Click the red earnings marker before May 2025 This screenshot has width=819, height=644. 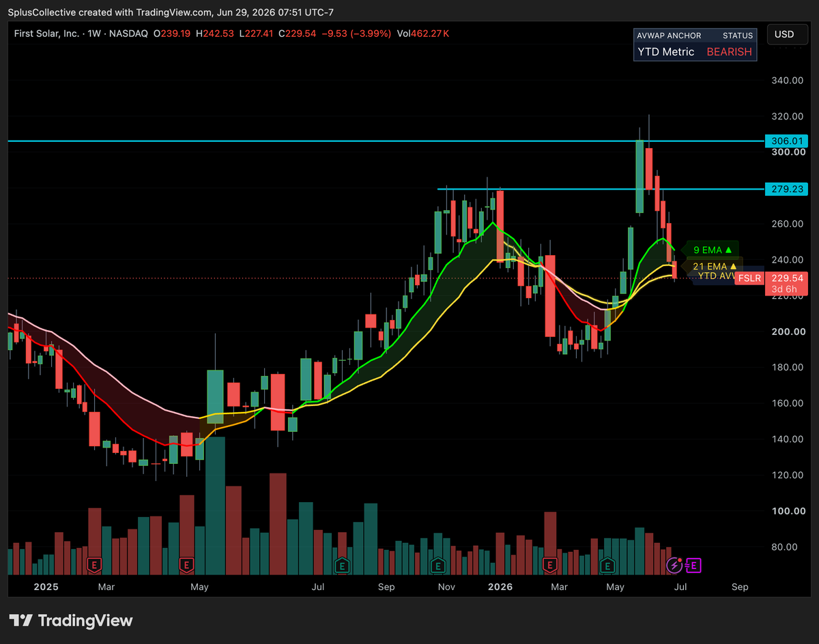pyautogui.click(x=186, y=565)
